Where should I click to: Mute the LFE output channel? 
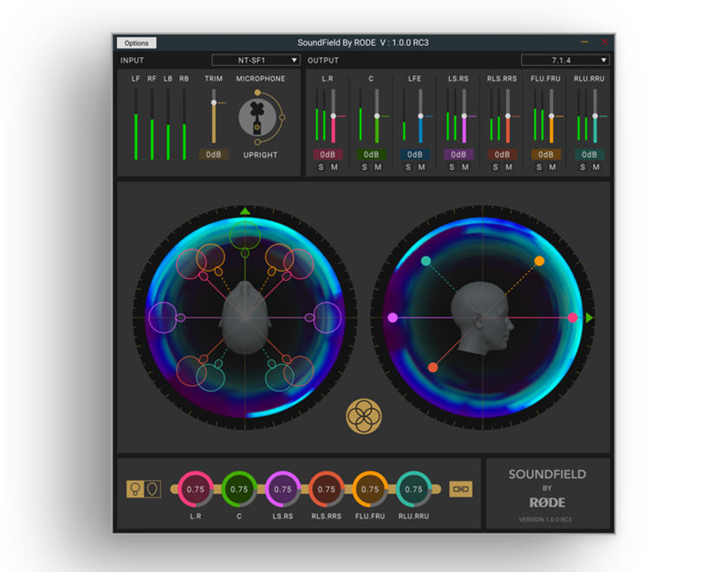point(421,167)
